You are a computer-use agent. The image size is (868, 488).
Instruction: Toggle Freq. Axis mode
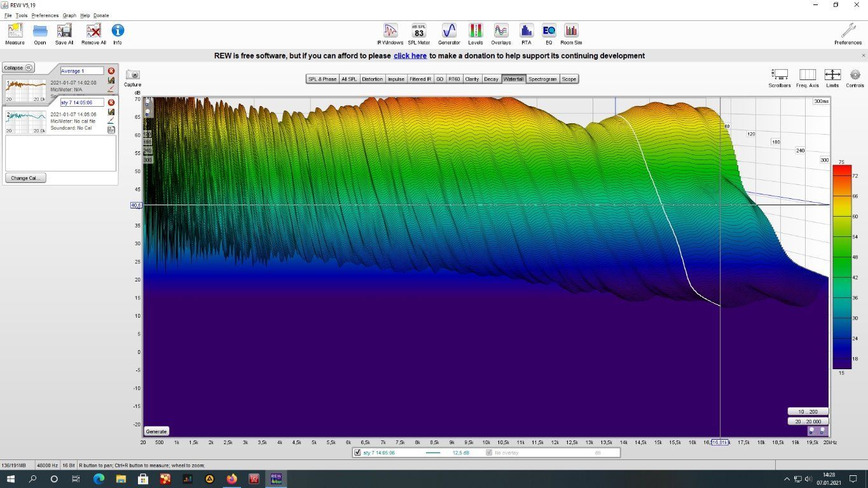[x=808, y=78]
